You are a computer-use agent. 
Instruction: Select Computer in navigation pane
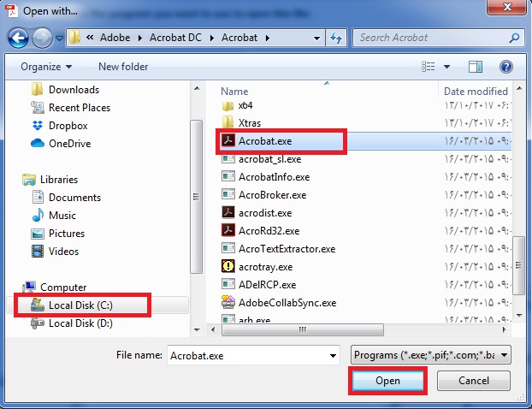(54, 287)
